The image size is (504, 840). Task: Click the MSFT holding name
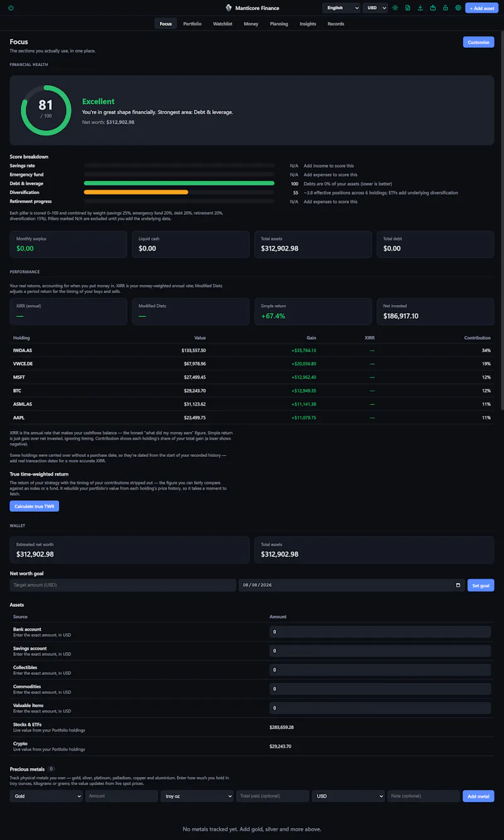coord(19,377)
